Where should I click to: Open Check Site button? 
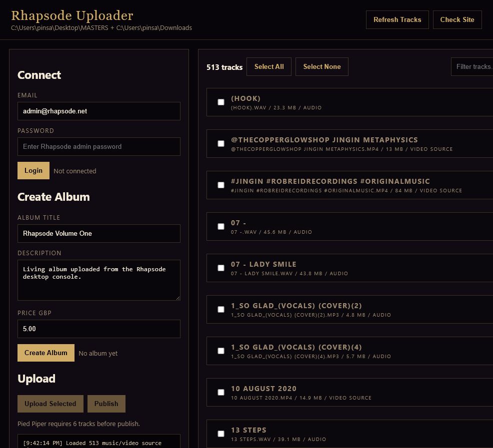coord(457,19)
